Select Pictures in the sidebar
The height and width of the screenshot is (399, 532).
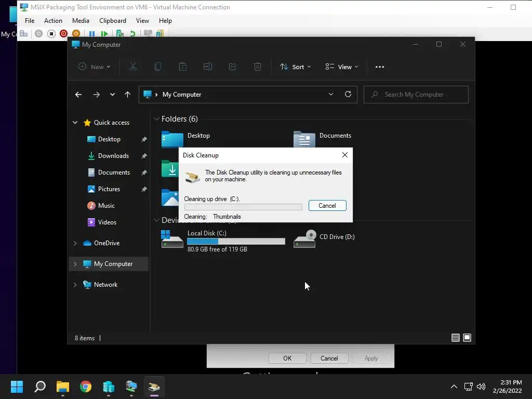[109, 189]
